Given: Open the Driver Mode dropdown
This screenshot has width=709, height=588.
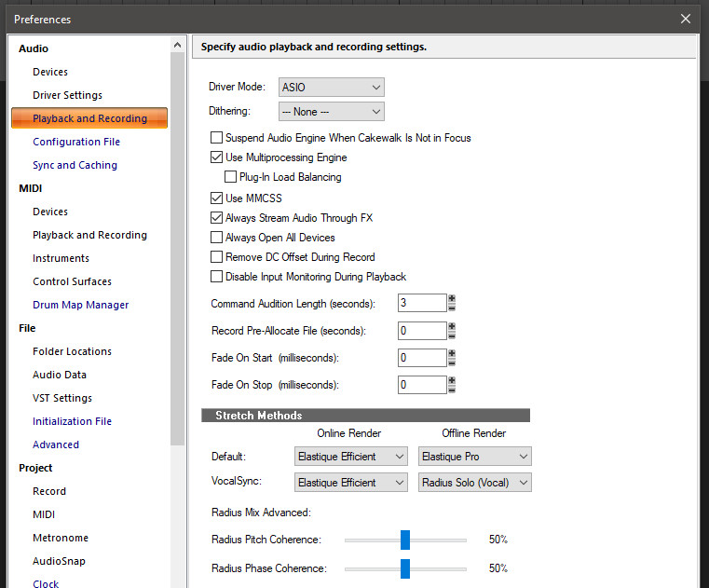Looking at the screenshot, I should (332, 88).
